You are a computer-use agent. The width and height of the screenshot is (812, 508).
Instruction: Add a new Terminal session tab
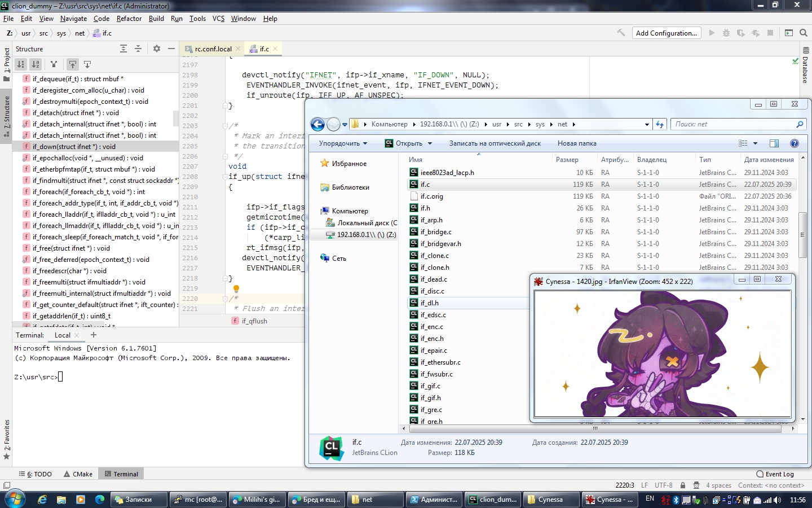94,335
